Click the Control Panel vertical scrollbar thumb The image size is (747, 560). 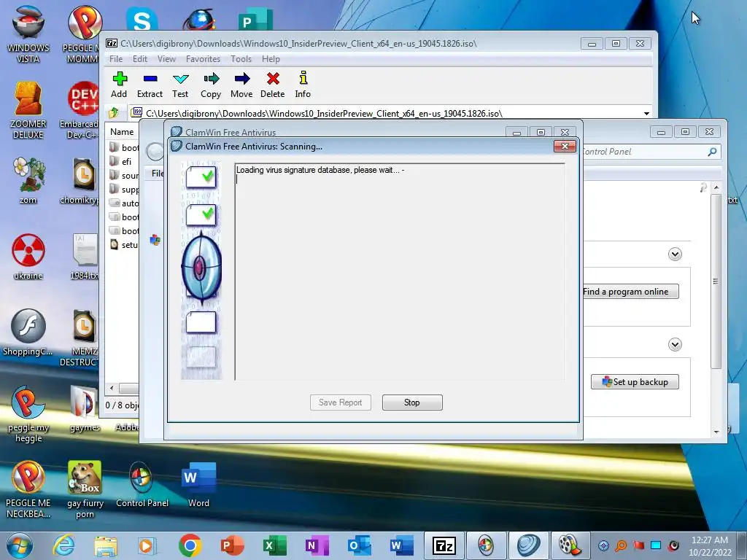pyautogui.click(x=716, y=281)
